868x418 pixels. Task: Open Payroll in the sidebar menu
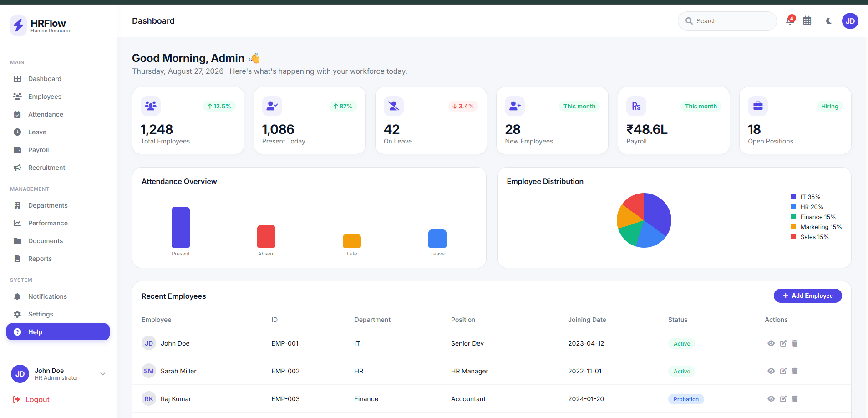[x=58, y=150]
